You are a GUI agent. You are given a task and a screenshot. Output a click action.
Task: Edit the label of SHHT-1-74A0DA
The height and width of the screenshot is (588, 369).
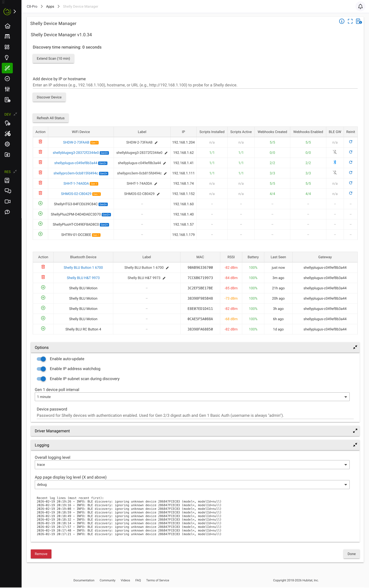coord(156,184)
